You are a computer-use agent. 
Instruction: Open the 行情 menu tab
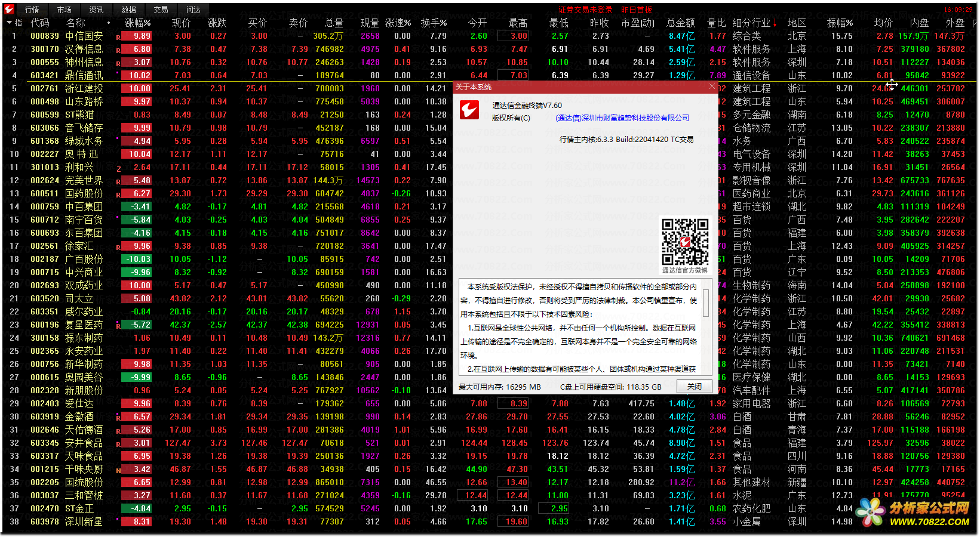[x=32, y=10]
